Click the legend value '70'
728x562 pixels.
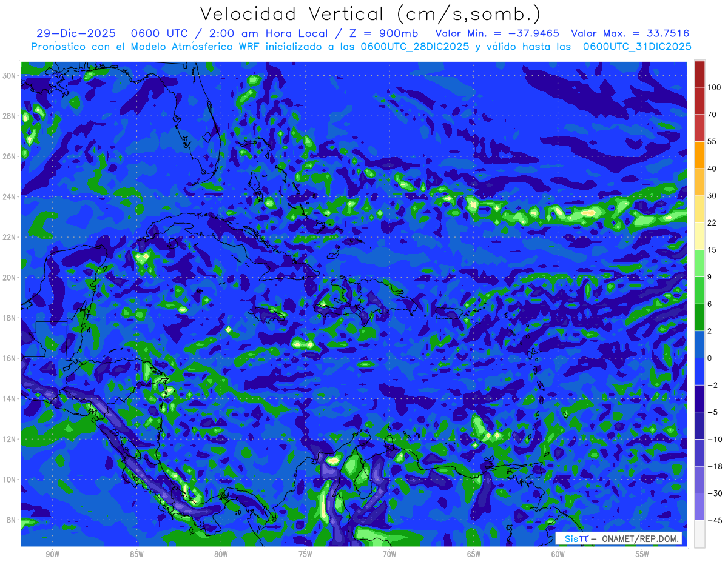point(712,114)
